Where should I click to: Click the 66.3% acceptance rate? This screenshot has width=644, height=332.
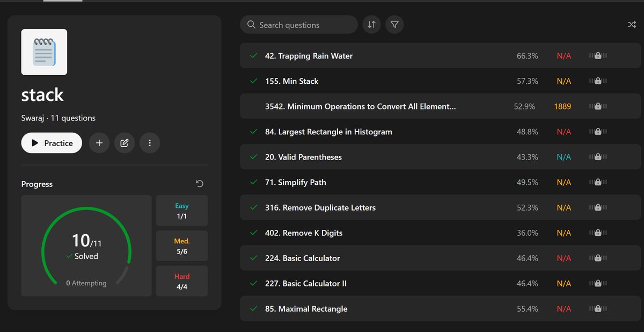[528, 56]
